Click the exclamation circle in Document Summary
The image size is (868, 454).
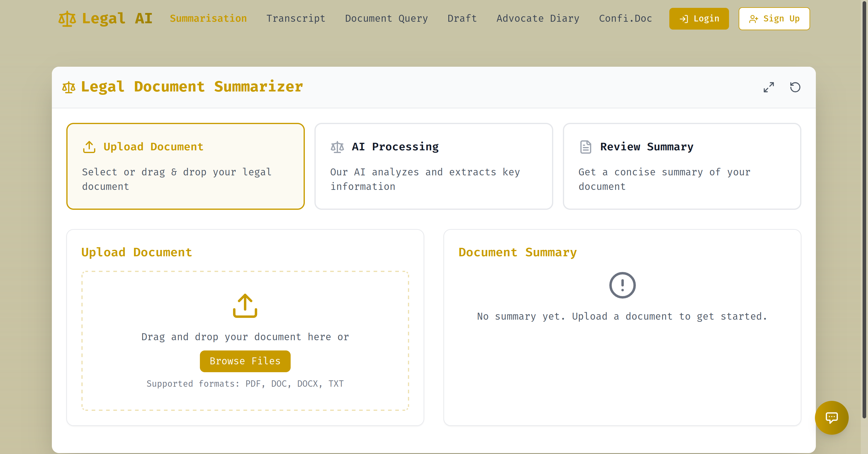tap(622, 285)
